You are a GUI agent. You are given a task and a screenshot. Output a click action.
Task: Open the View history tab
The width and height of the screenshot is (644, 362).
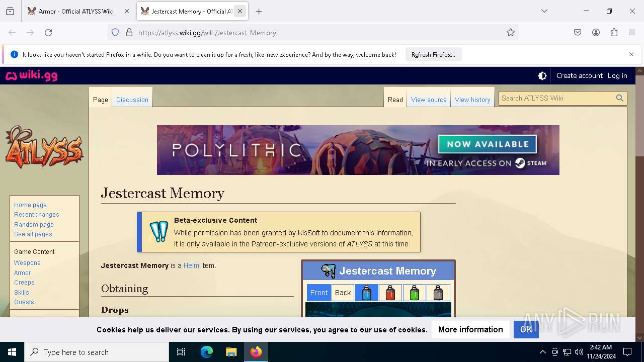point(472,100)
